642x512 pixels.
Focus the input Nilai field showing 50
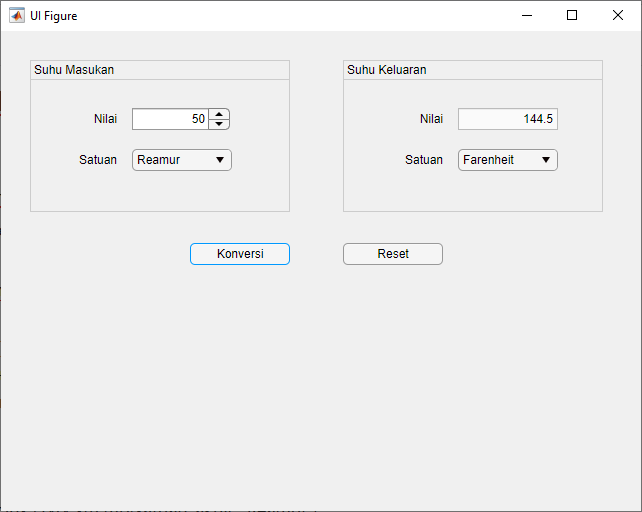click(170, 119)
